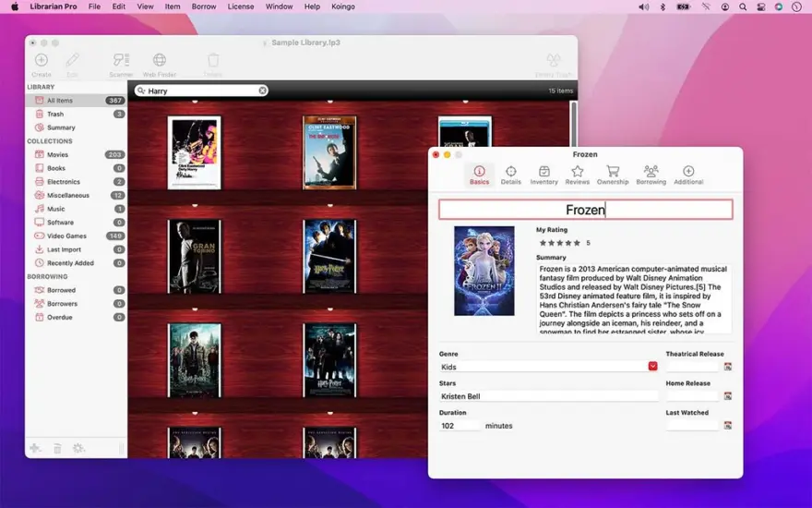Open the Last Import collection
Screen dimensions: 812x508
coord(76,249)
